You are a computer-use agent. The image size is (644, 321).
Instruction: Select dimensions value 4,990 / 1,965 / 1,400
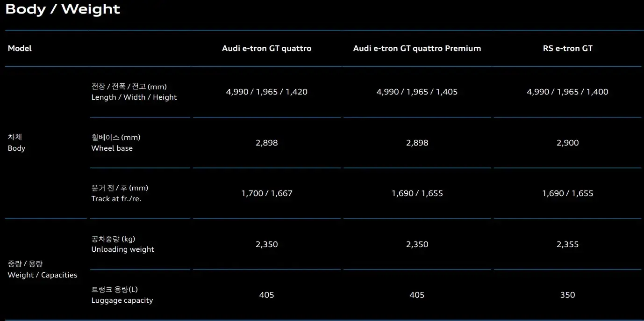click(567, 92)
